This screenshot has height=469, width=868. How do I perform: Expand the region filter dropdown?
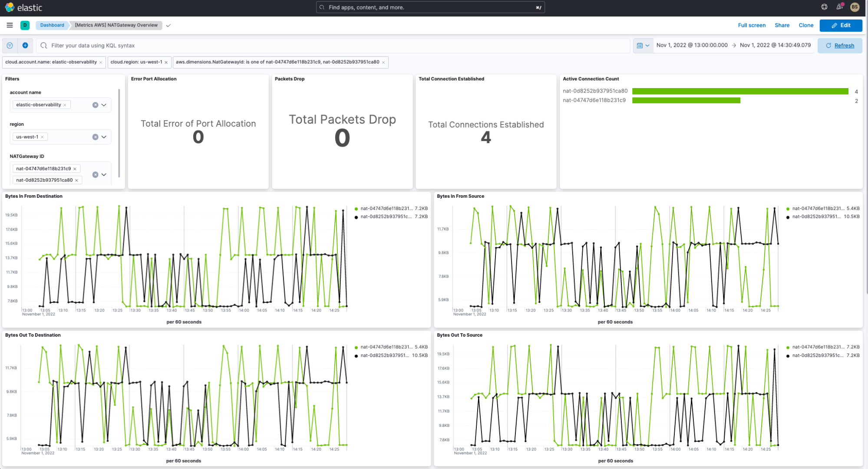[105, 137]
